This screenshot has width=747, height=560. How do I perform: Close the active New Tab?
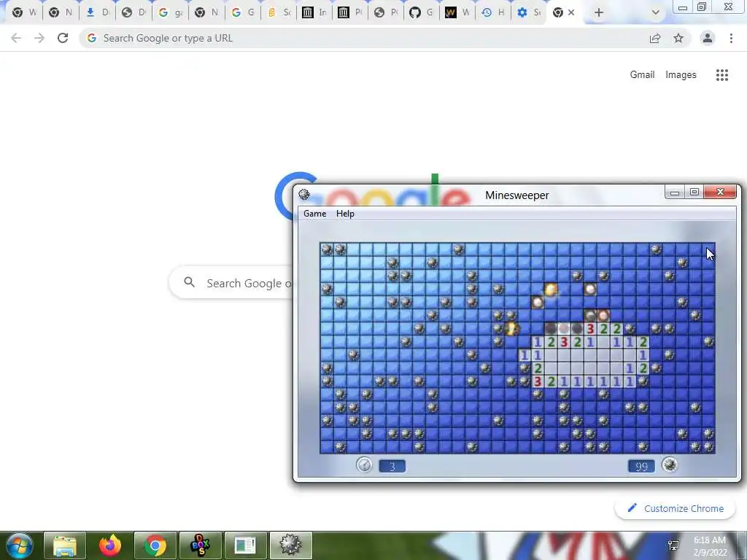tap(571, 12)
